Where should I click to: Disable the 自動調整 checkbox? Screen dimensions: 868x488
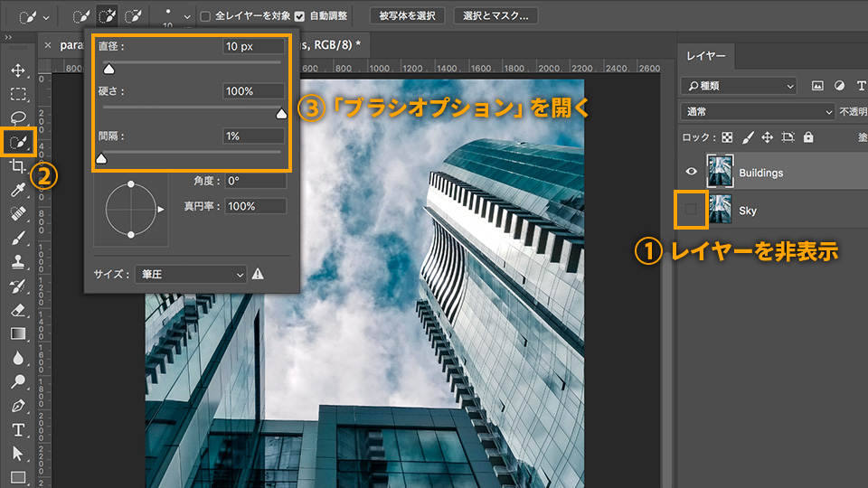click(x=299, y=16)
